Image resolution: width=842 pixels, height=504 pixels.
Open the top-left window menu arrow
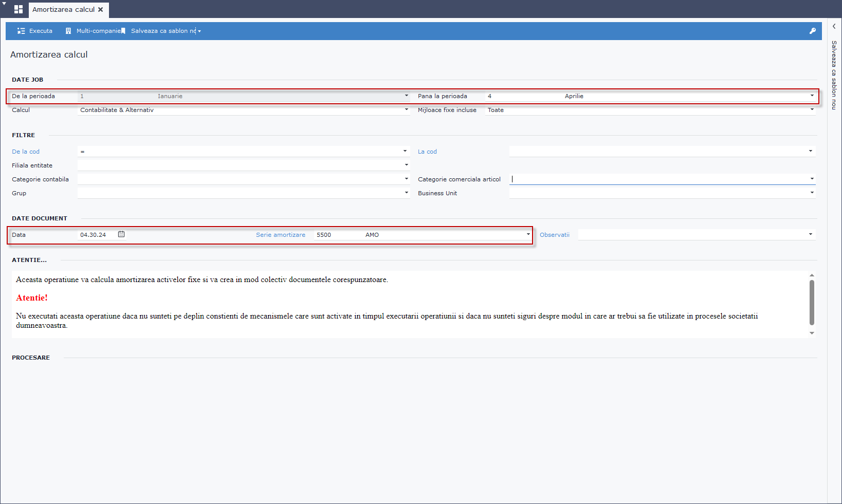pos(4,4)
